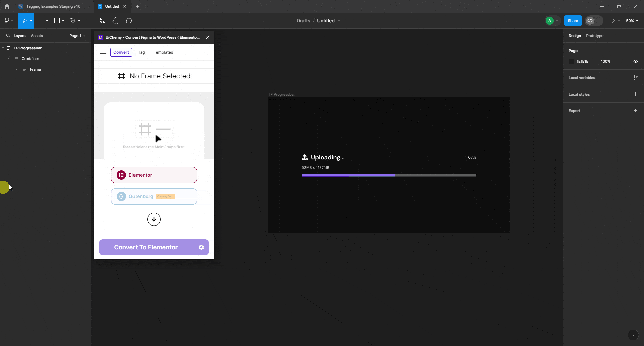Select the Rectangle shape tool

[57, 20]
